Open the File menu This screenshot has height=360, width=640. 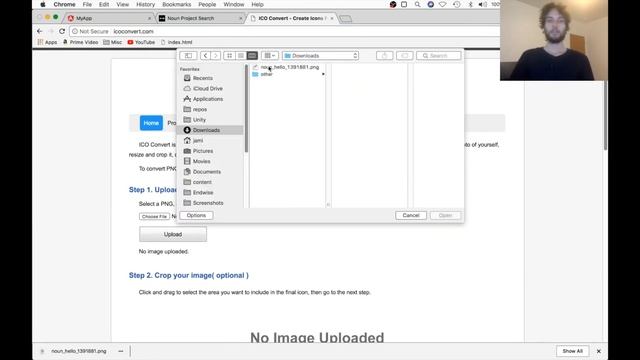point(87,4)
